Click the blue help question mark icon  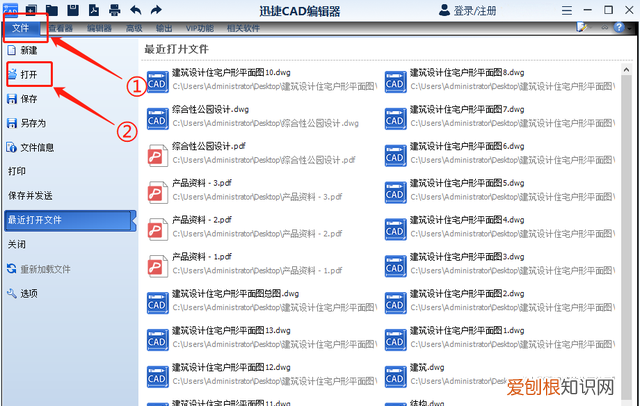(619, 27)
